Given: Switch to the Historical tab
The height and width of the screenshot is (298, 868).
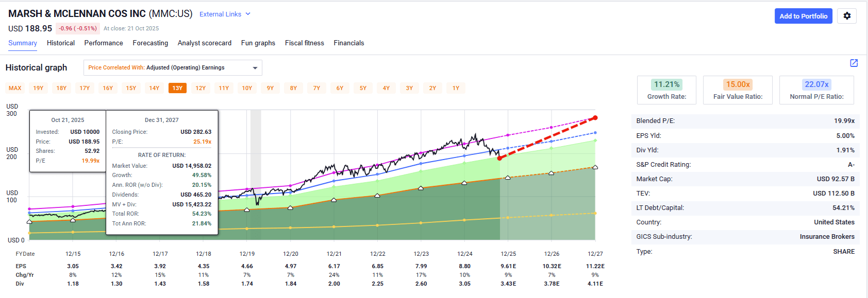Looking at the screenshot, I should pos(61,43).
